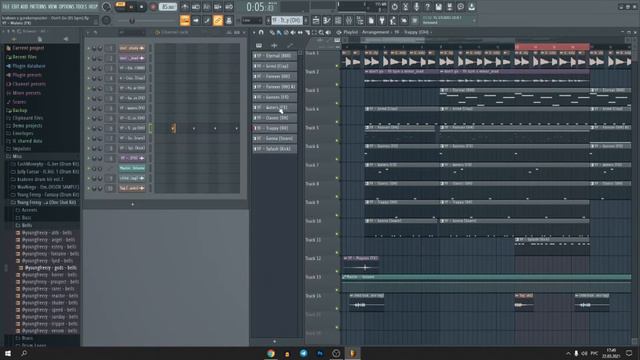
Task: Open the TOOLS menu
Action: click(x=82, y=7)
